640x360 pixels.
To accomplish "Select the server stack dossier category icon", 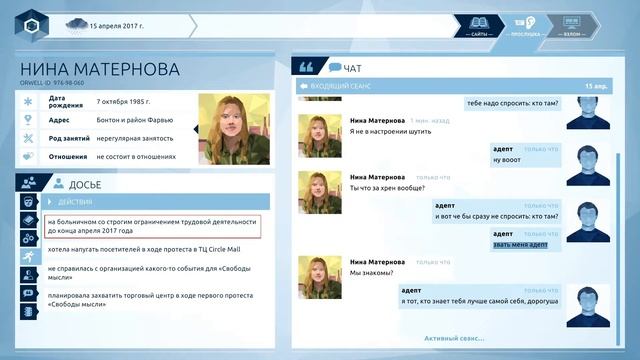I will [28, 312].
